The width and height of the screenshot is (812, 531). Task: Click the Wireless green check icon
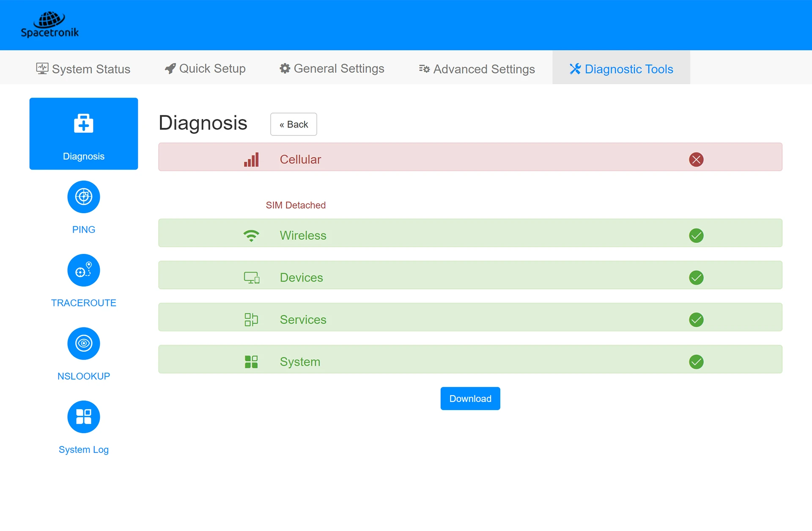696,235
